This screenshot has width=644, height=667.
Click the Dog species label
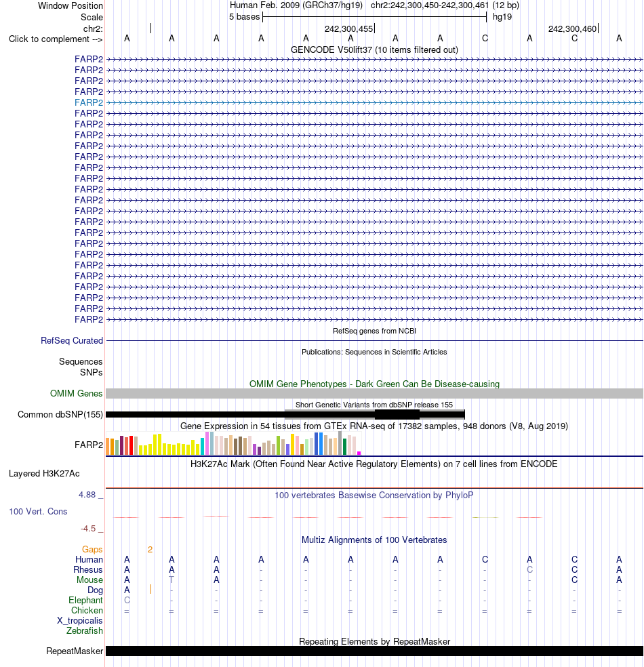coord(96,590)
